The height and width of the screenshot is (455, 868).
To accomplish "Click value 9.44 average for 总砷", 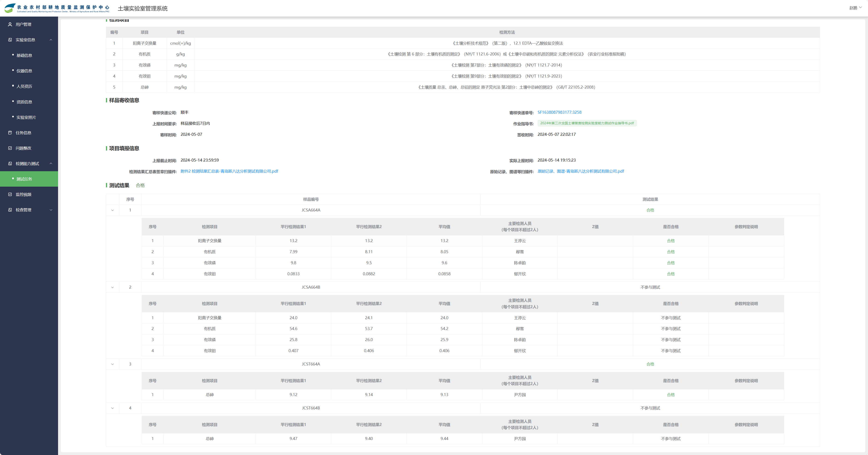I will (x=444, y=439).
